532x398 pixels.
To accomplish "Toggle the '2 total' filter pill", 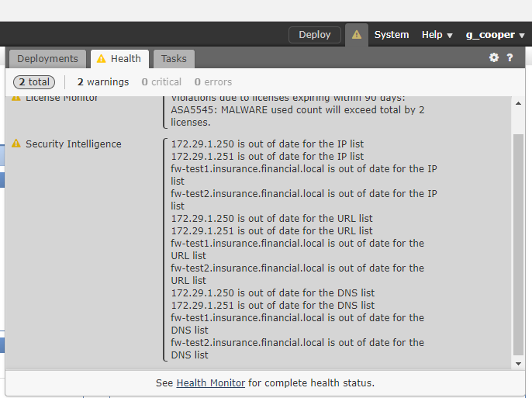I will point(34,82).
